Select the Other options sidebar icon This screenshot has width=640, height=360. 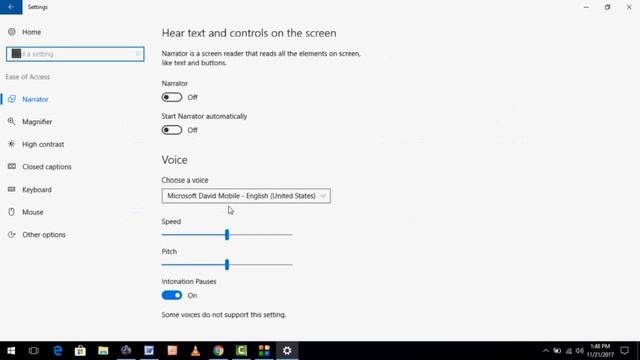[x=11, y=235]
